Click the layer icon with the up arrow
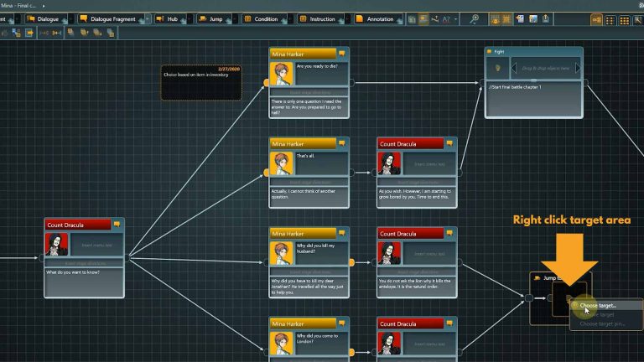 [84, 32]
